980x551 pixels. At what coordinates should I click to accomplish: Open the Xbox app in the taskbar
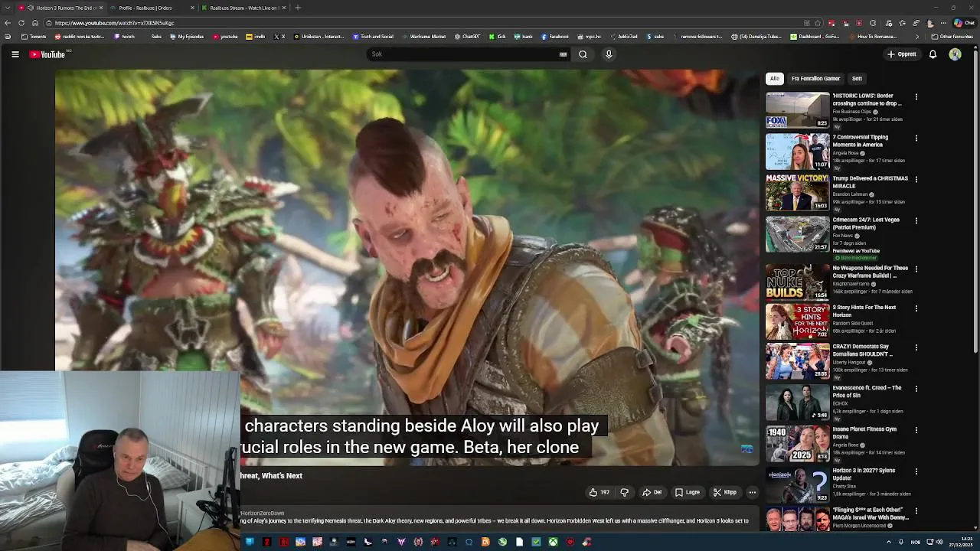[553, 542]
